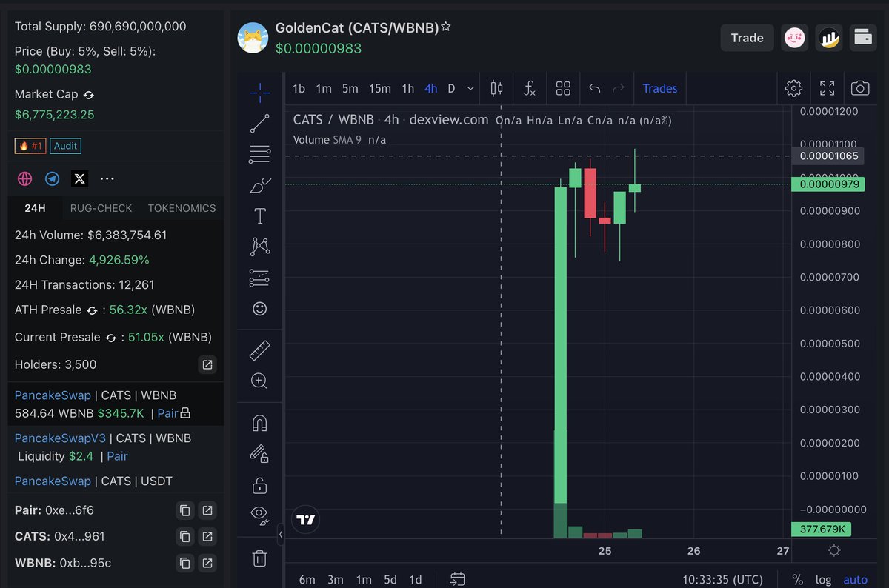The height and width of the screenshot is (588, 889).
Task: Remove drawings with the trash icon
Action: [260, 558]
